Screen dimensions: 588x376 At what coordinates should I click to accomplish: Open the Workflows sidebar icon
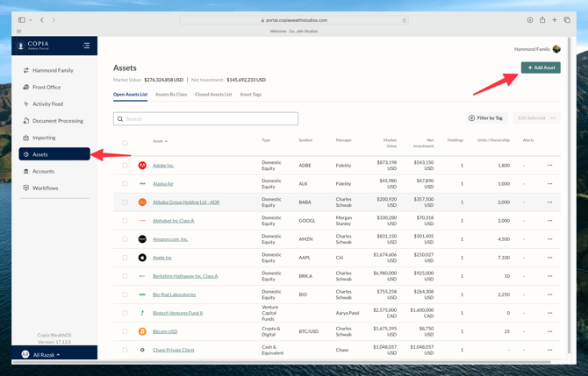pos(26,188)
